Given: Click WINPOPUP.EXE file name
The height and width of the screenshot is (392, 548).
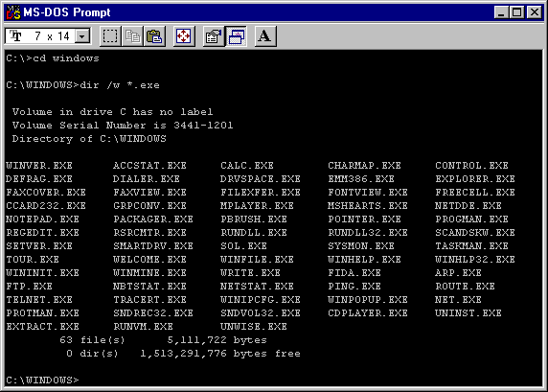Looking at the screenshot, I should click(x=368, y=300).
